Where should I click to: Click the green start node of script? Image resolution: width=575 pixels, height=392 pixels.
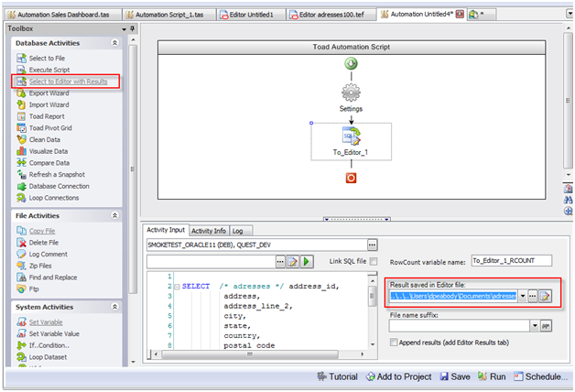351,63
